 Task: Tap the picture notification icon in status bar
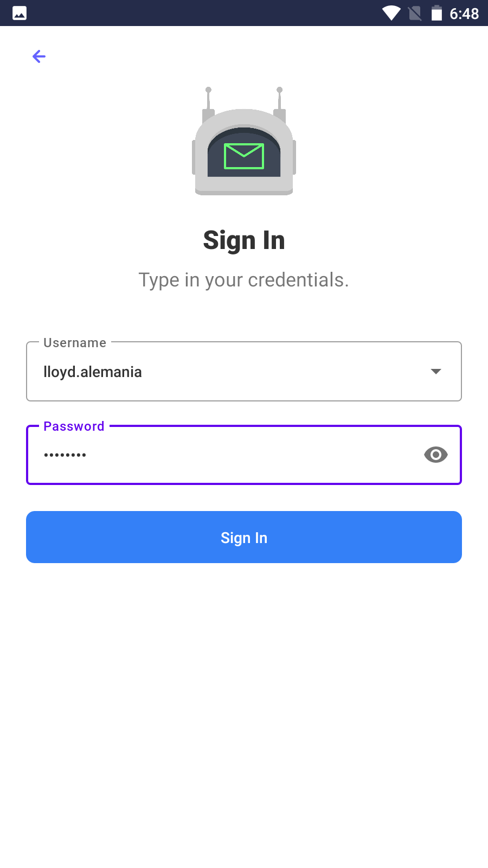20,13
